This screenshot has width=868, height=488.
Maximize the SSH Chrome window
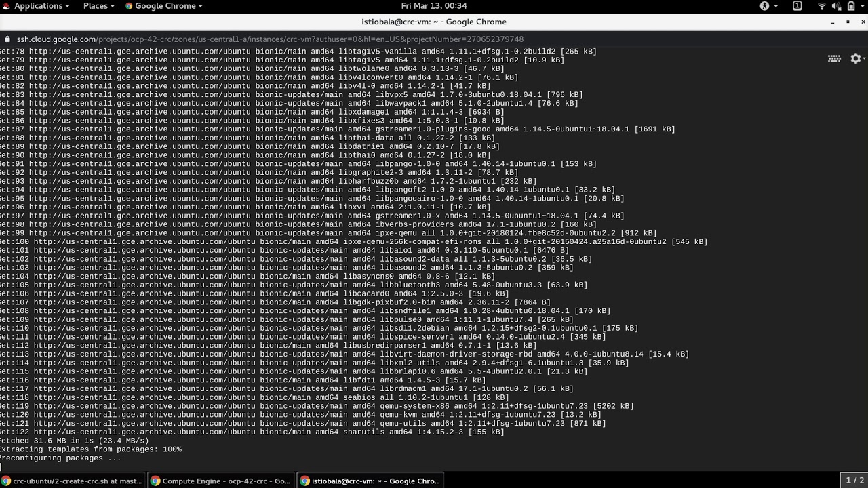coord(847,22)
